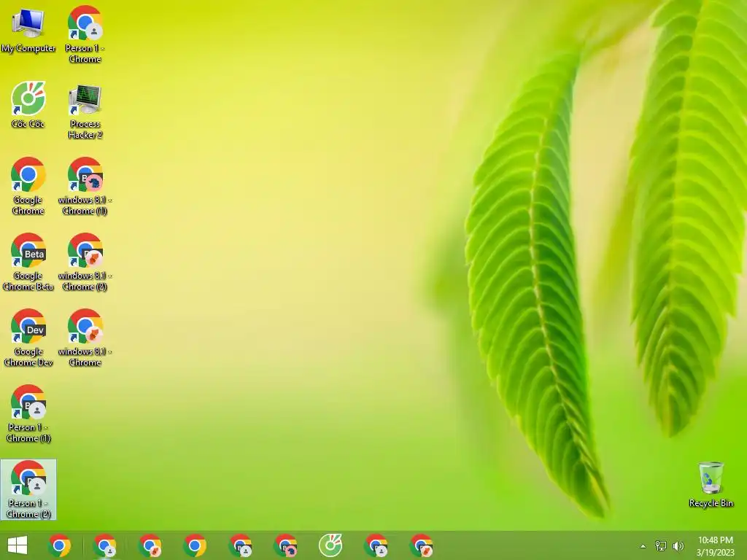Viewport: 747px width, 560px height.
Task: Open the Windows Start button
Action: click(x=18, y=545)
